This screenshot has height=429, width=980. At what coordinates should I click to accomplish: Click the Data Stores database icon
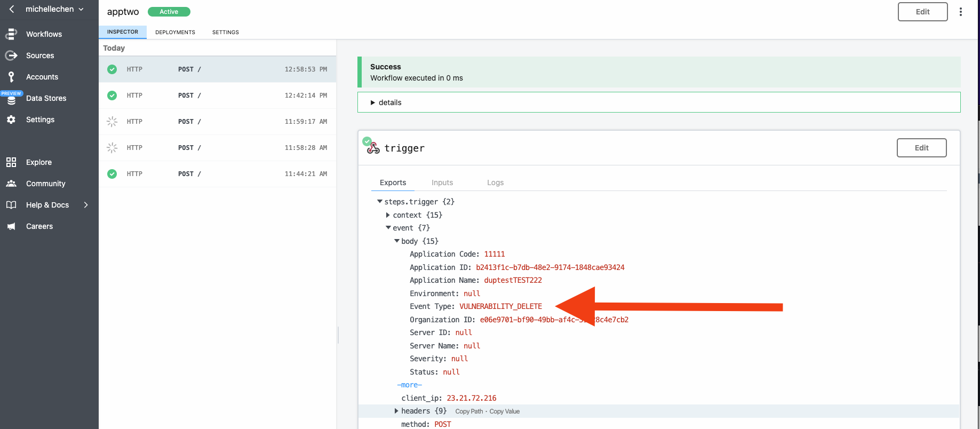11,100
